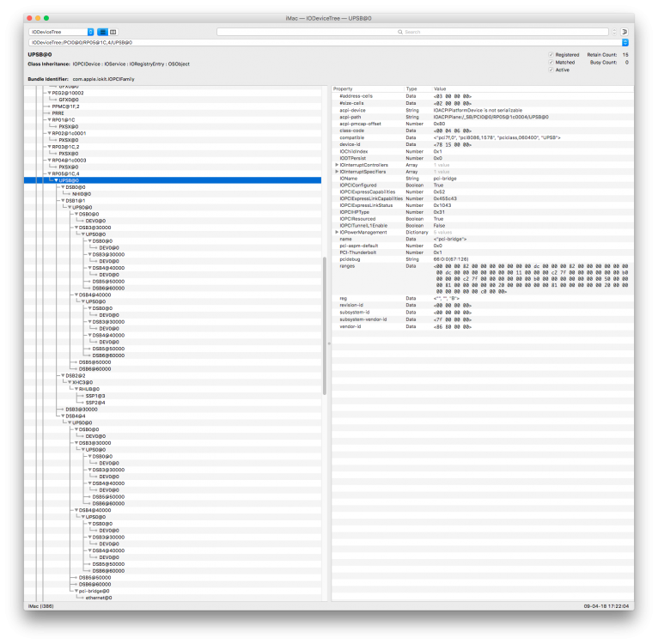Screen dimensions: 658x644
Task: Select the ranges property row
Action: point(483,278)
